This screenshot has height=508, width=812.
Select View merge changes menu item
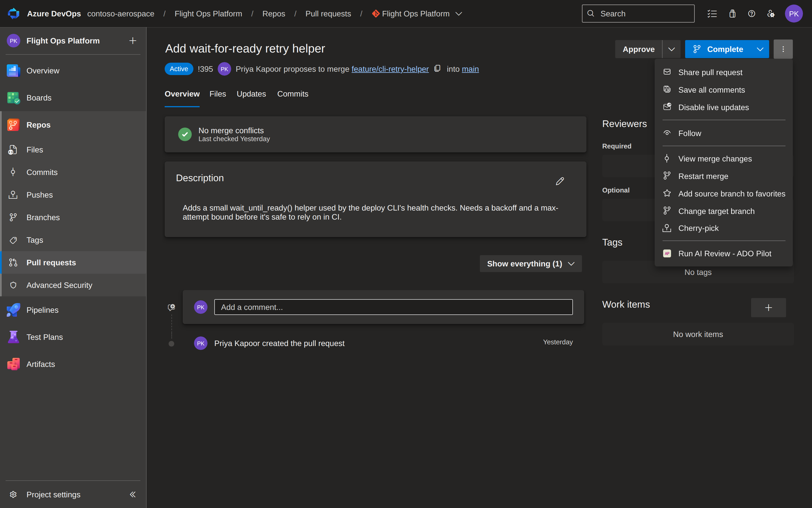723,159
